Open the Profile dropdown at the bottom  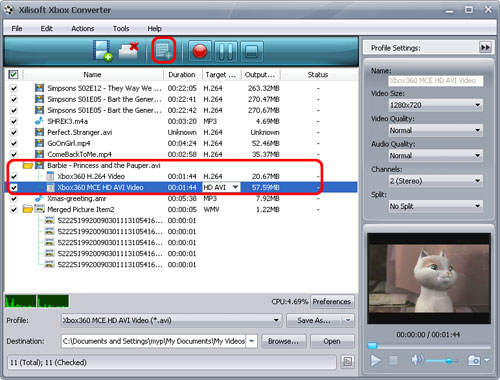point(171,320)
